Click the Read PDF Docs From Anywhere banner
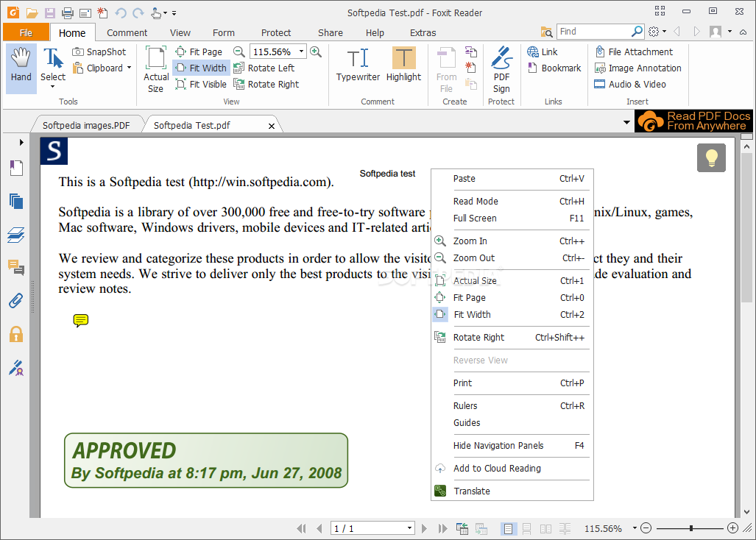The image size is (756, 540). [x=694, y=121]
